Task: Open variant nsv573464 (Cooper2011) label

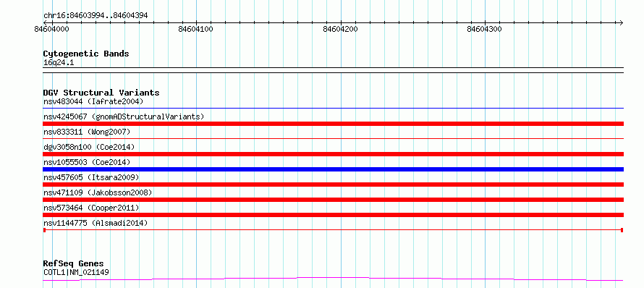Action: (91, 208)
